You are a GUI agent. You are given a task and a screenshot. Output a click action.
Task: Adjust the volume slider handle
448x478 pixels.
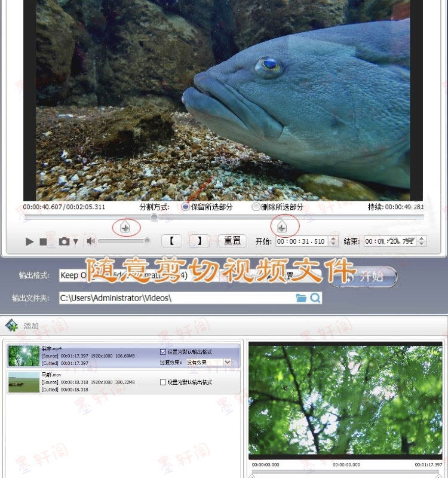(x=147, y=241)
